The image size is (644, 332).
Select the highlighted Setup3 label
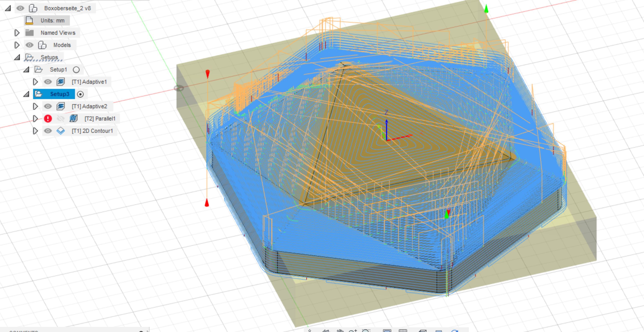click(59, 94)
